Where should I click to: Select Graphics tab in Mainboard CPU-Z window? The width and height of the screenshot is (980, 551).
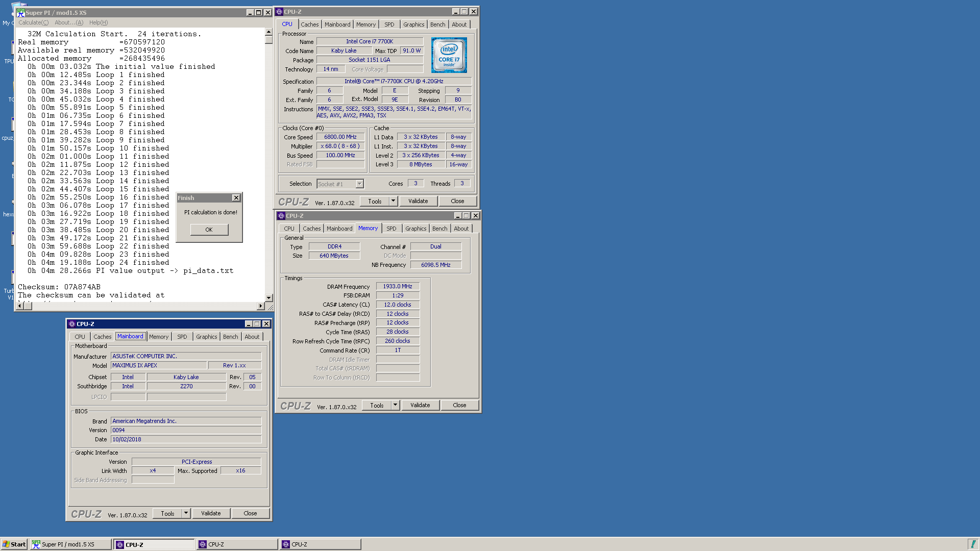pos(206,337)
